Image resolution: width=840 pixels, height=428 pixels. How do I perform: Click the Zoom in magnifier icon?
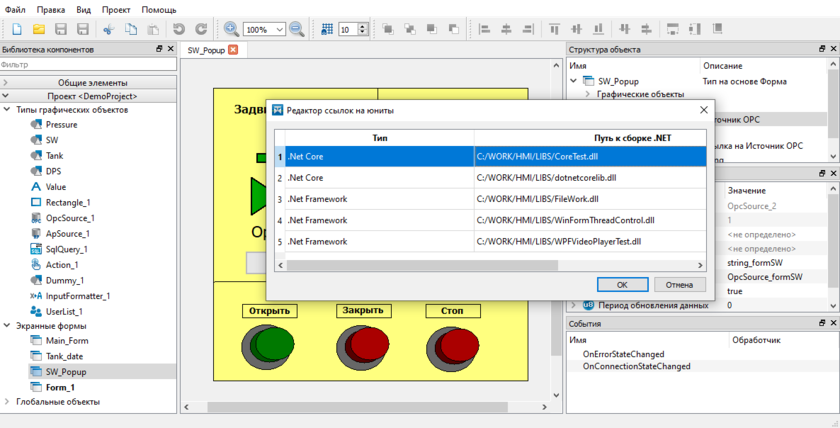[x=231, y=30]
